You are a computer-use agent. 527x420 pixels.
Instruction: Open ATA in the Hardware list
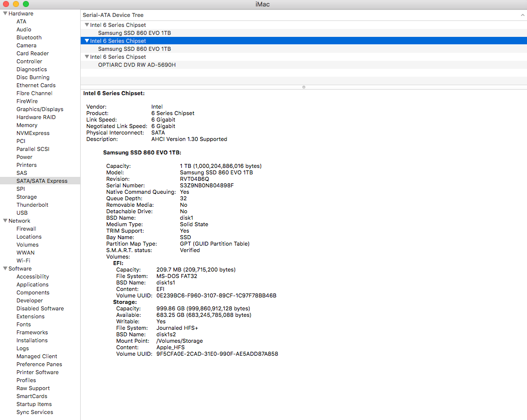(x=21, y=21)
